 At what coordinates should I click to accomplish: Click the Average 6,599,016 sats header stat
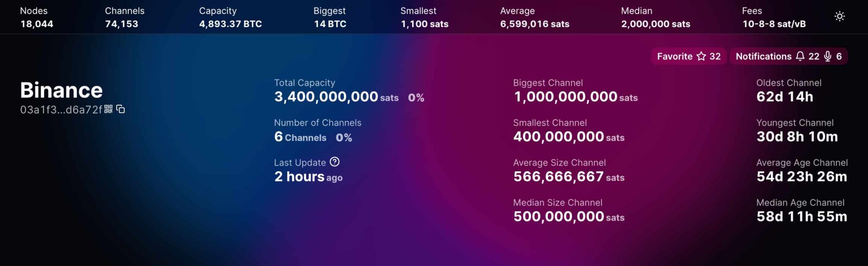pyautogui.click(x=534, y=17)
